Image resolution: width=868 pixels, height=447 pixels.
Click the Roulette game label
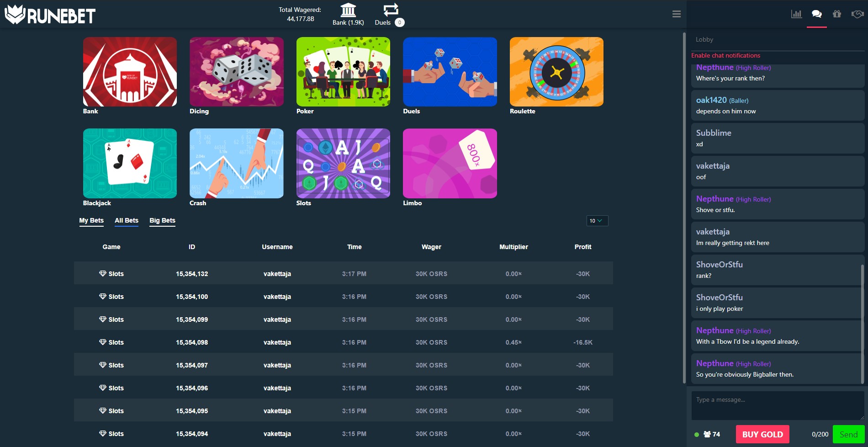point(522,111)
